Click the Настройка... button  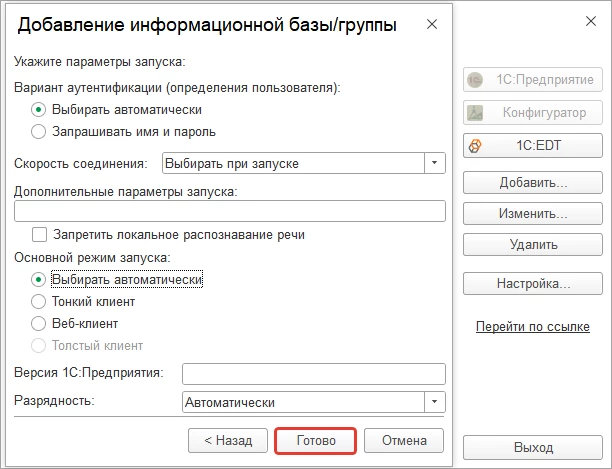click(533, 283)
